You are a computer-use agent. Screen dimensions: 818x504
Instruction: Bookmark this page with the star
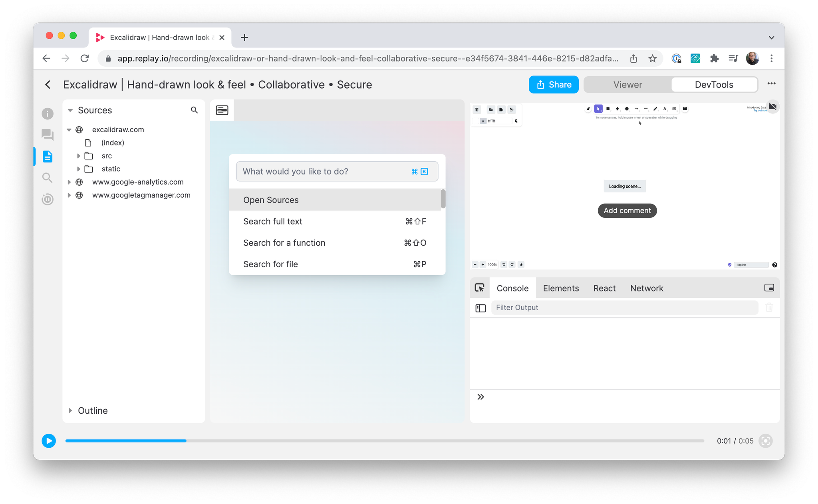652,59
